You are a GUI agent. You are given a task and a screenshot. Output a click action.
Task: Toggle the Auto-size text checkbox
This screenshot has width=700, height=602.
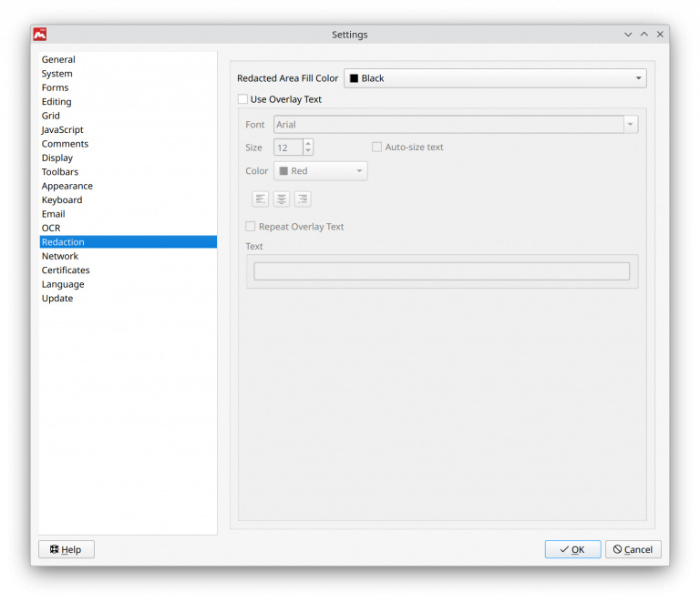tap(377, 147)
